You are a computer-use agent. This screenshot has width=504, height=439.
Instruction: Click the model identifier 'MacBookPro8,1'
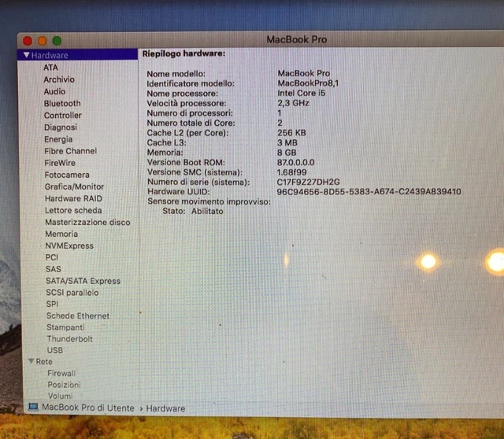308,83
